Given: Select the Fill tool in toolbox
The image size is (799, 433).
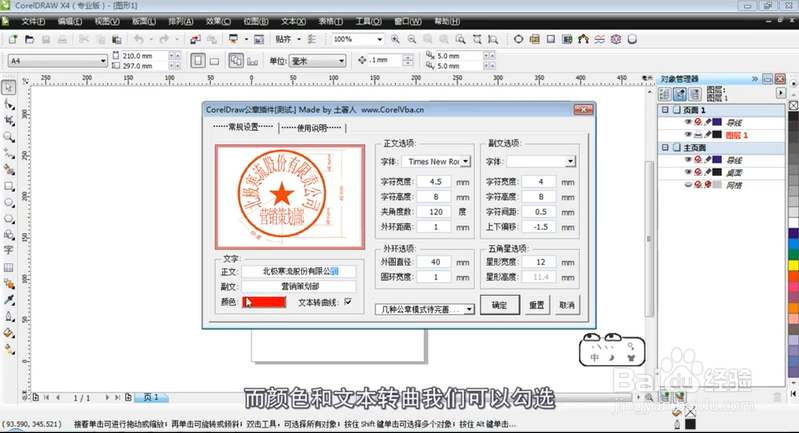Looking at the screenshot, I should [9, 333].
